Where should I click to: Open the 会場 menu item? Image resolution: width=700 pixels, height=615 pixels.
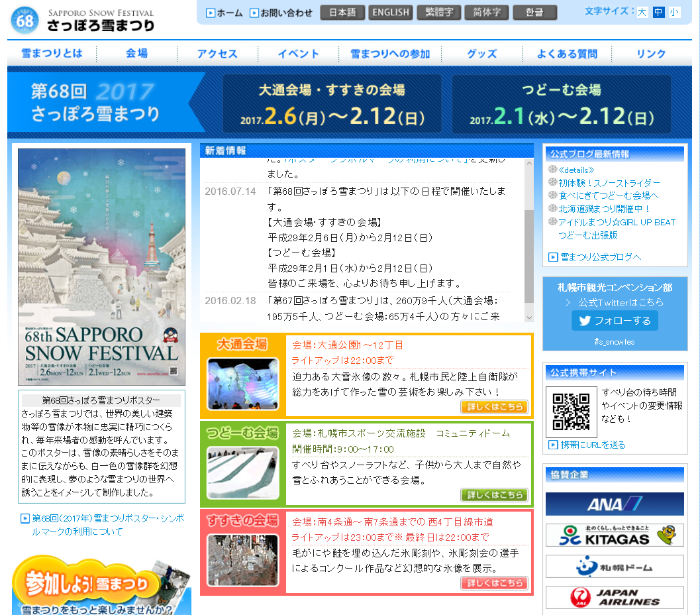click(136, 54)
